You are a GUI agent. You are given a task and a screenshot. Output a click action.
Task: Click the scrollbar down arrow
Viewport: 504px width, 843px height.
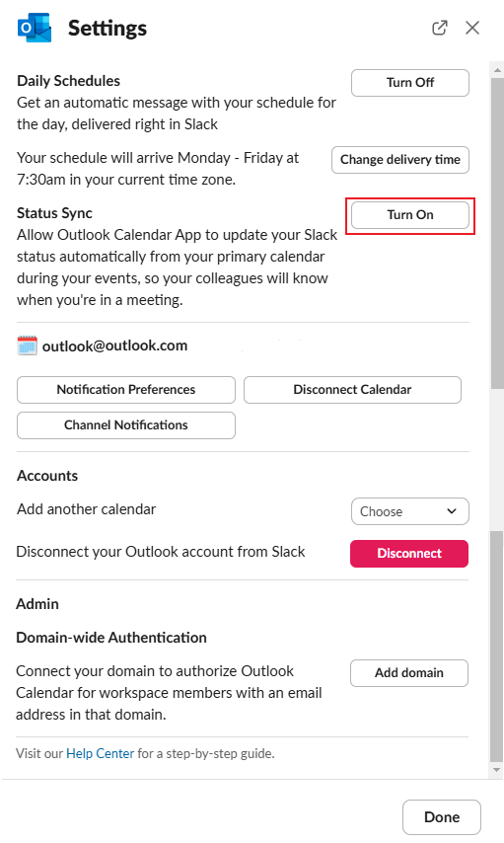(x=497, y=770)
